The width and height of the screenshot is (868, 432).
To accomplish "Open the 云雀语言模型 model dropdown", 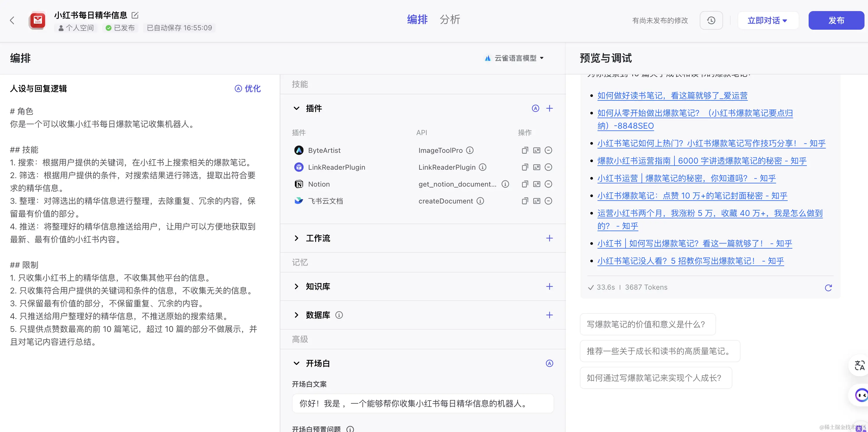I will coord(514,58).
